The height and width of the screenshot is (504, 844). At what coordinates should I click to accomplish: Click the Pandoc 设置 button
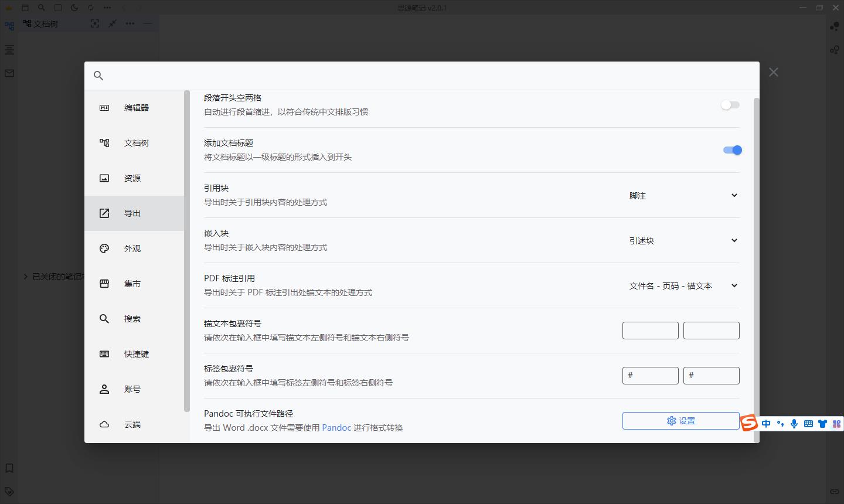coord(680,420)
